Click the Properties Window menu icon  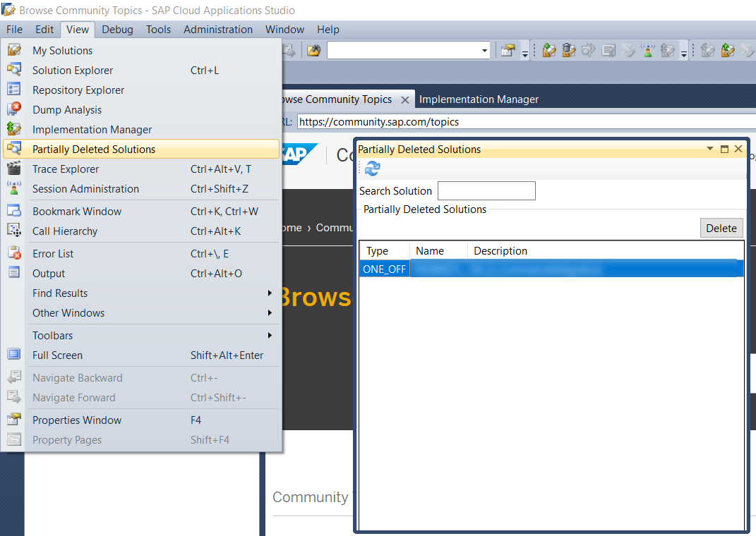tap(14, 420)
